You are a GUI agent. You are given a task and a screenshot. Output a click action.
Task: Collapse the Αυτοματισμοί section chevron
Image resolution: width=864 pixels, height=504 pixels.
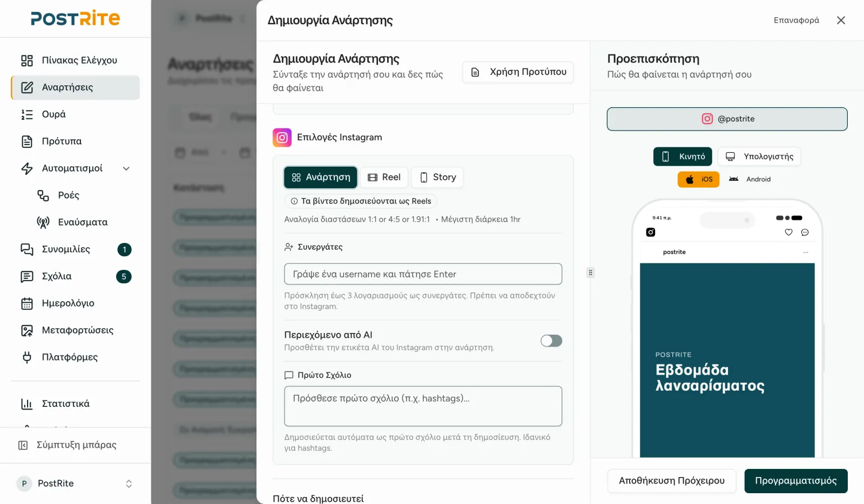126,168
